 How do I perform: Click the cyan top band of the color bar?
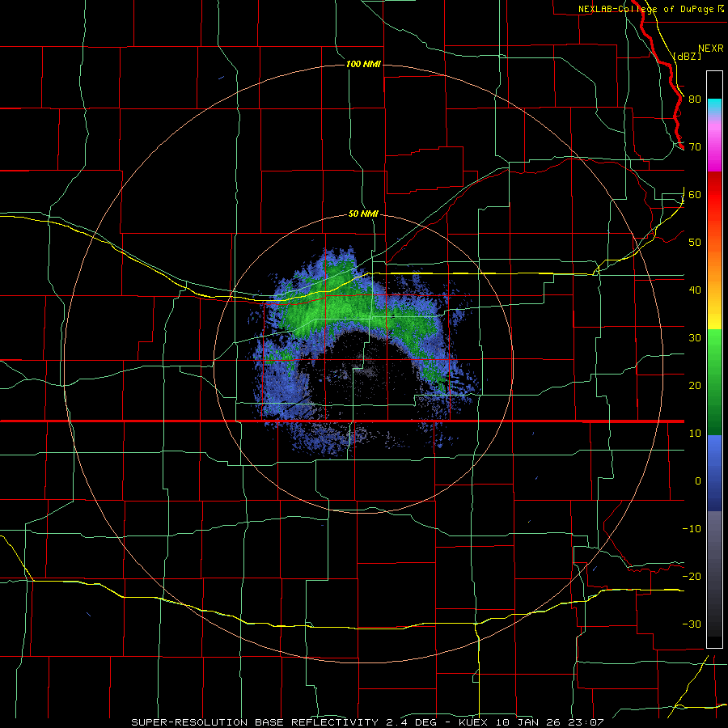[714, 105]
